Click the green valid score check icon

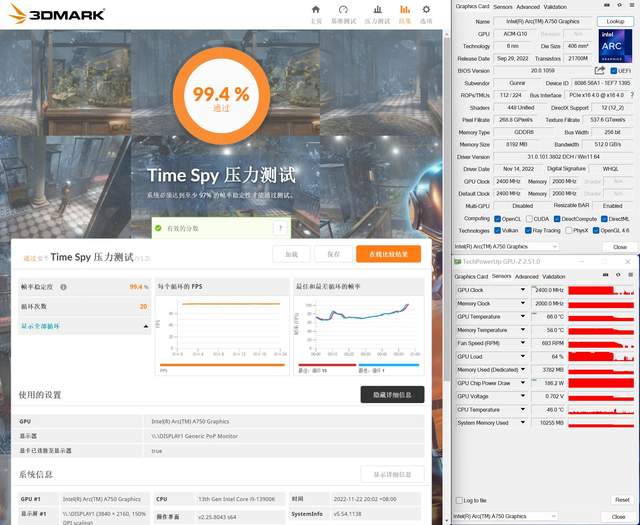click(x=158, y=228)
